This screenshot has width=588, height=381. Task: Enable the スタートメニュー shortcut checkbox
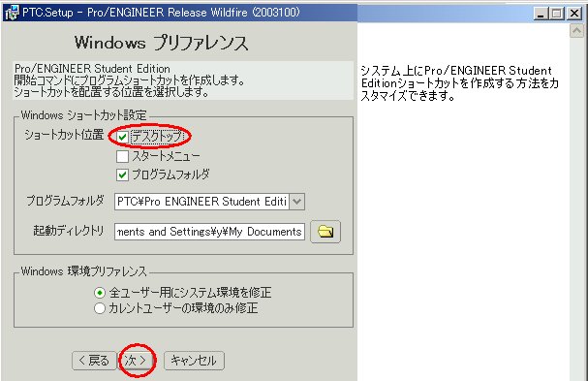coord(122,156)
